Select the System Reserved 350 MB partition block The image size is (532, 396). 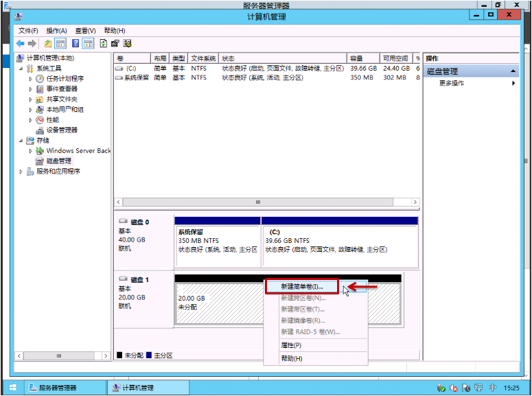pyautogui.click(x=218, y=242)
